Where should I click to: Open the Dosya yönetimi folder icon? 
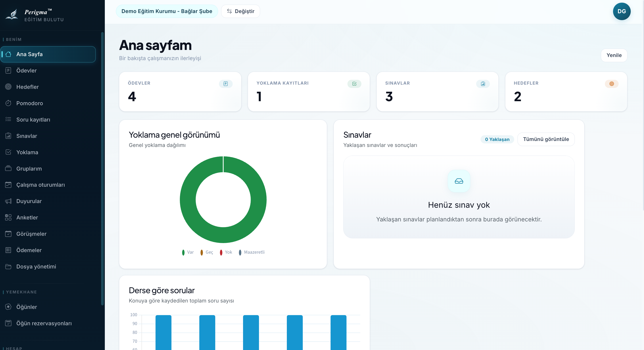click(x=8, y=266)
